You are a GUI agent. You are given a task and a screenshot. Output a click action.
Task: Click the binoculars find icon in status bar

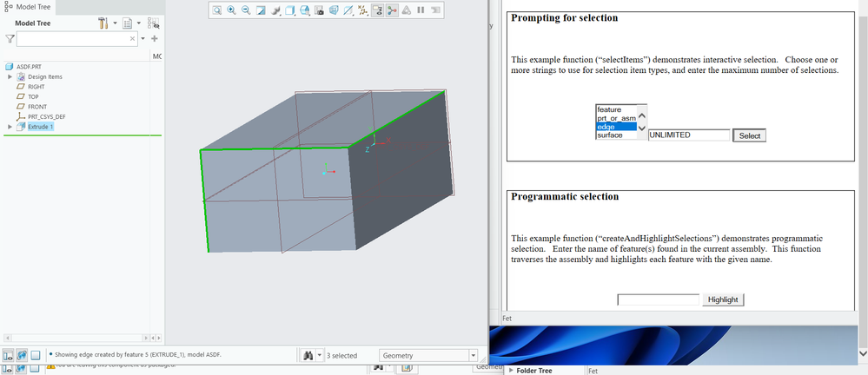coord(307,355)
